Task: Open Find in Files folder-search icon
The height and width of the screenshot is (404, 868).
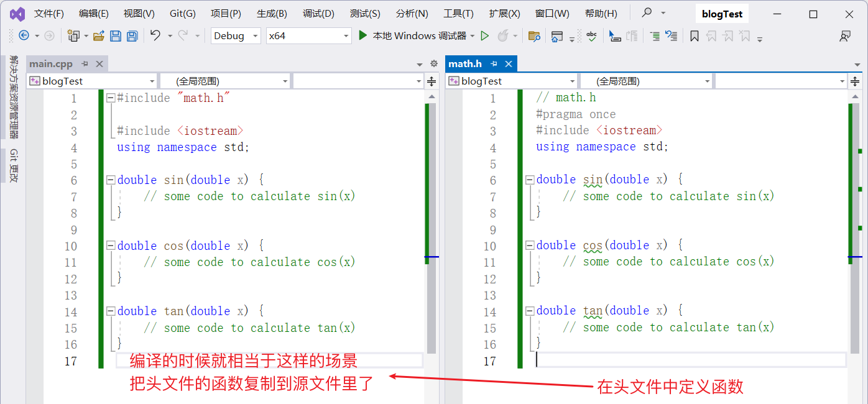Action: 534,36
